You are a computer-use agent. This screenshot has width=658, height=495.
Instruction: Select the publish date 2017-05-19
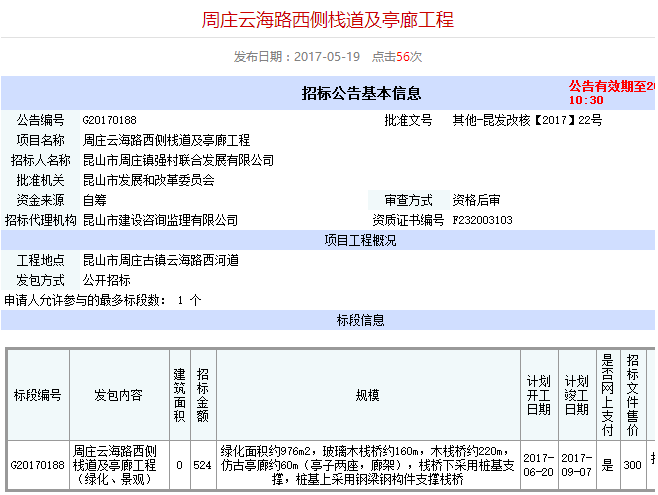327,57
